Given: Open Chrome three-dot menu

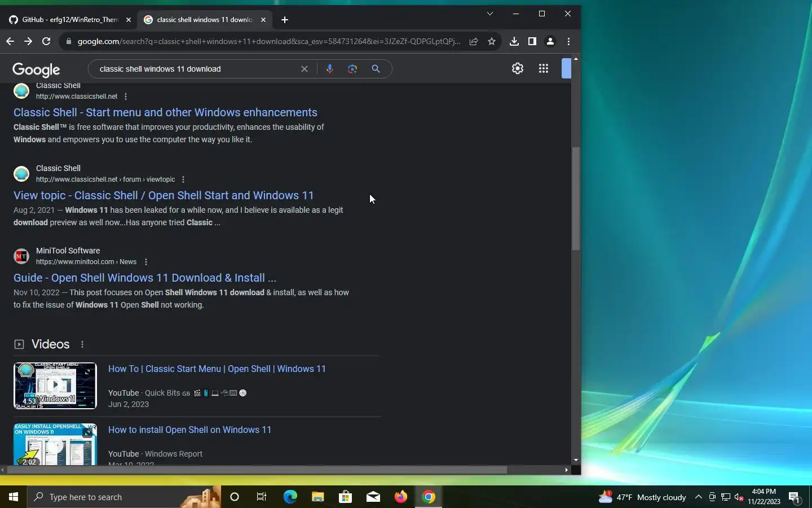Looking at the screenshot, I should pyautogui.click(x=568, y=41).
